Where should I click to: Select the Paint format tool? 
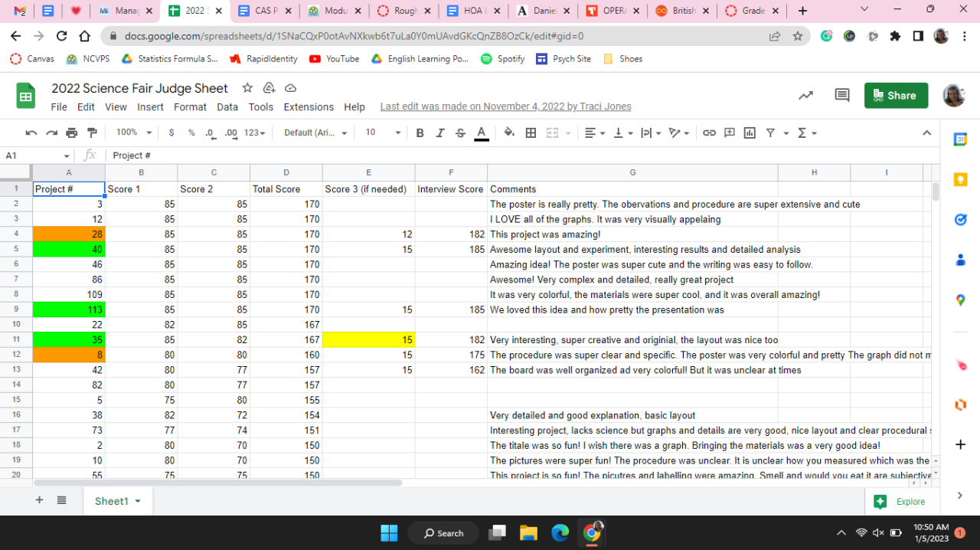pos(92,133)
